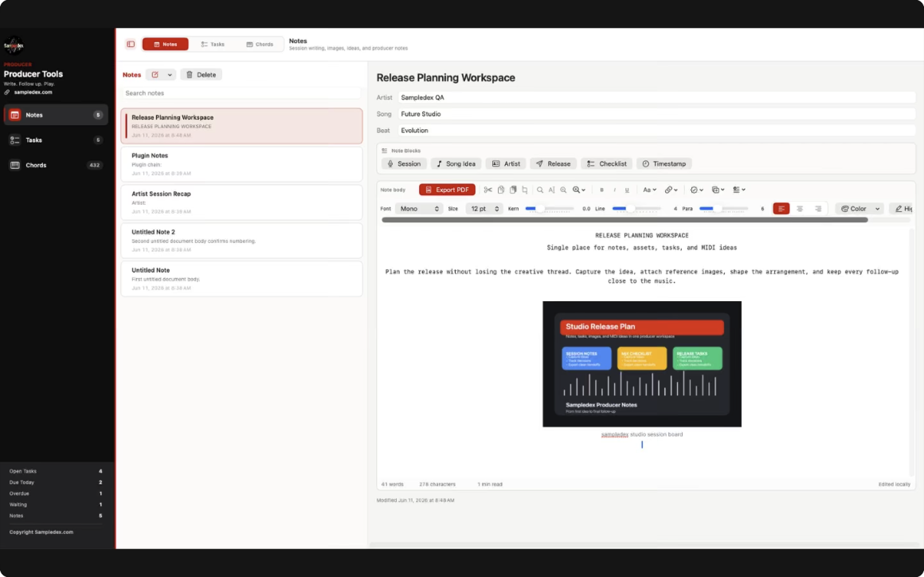Click the Export PDF button
This screenshot has height=577, width=924.
[448, 190]
